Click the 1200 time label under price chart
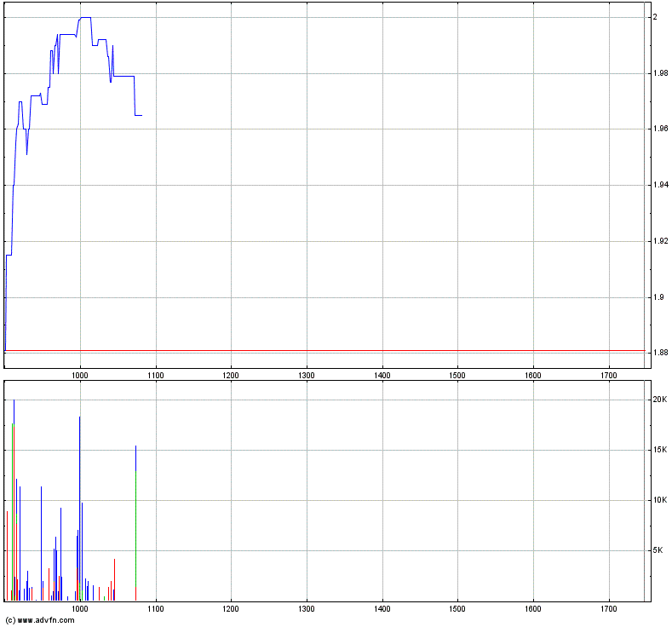Image resolution: width=672 pixels, height=627 pixels. pos(231,375)
